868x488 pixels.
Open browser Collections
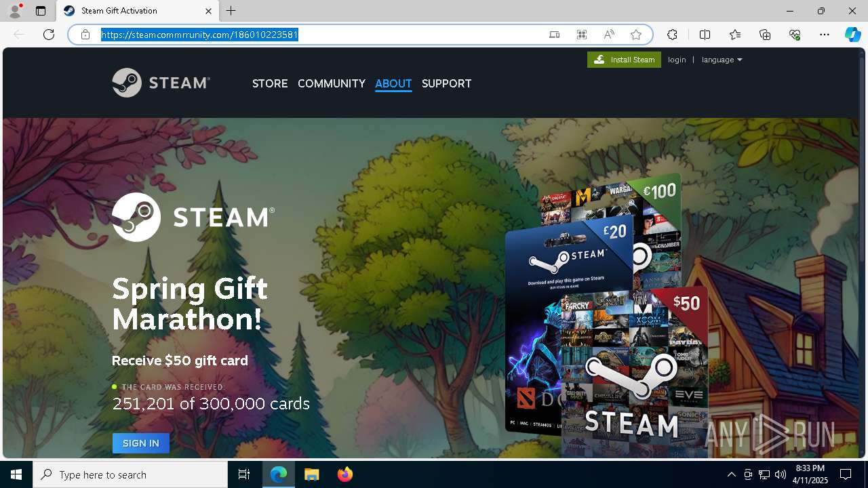(765, 35)
